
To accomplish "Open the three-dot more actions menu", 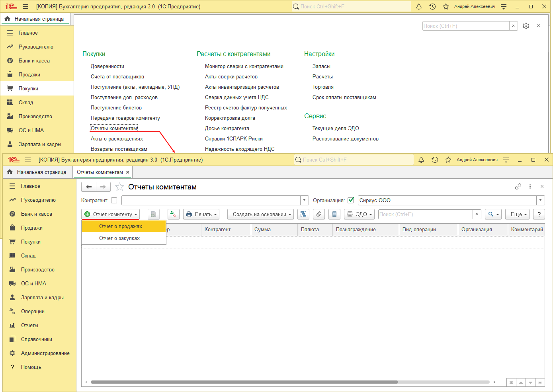I will pyautogui.click(x=530, y=187).
